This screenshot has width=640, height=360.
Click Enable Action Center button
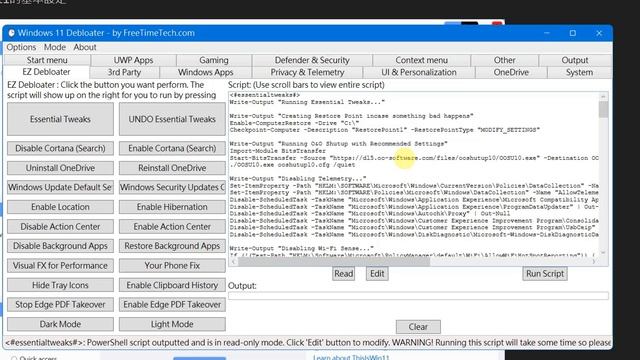(x=172, y=227)
